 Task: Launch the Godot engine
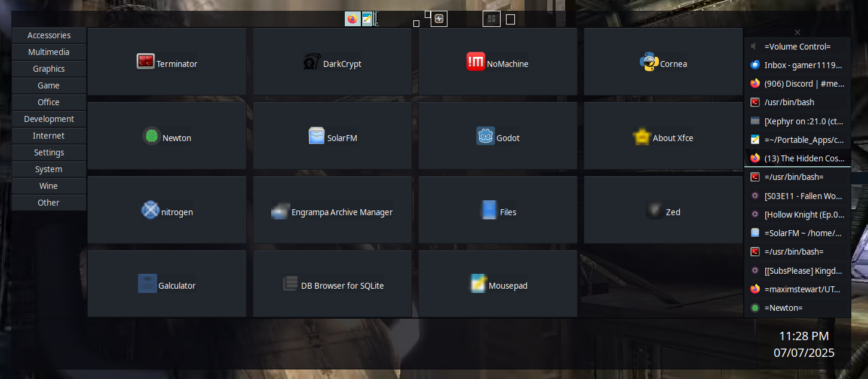tap(498, 136)
